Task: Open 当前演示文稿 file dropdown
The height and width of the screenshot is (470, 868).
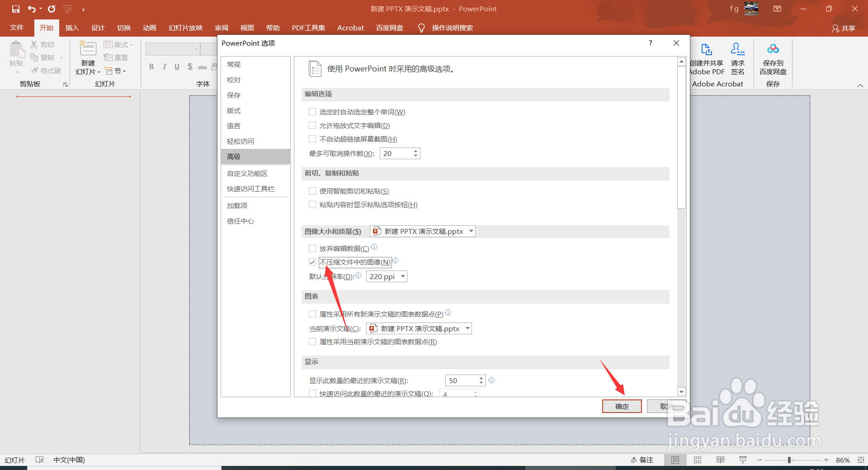Action: click(419, 328)
